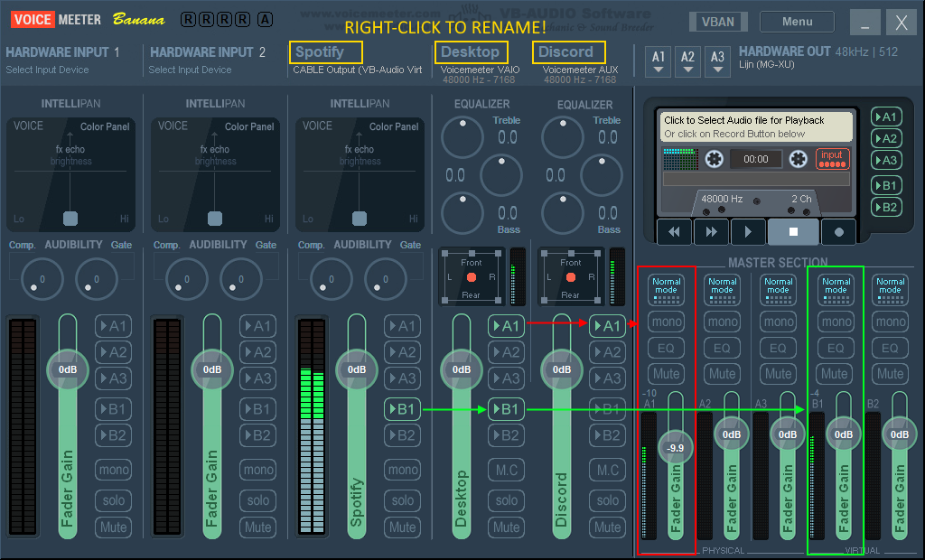
Task: Open the A2 hardware output device dropdown
Action: [x=687, y=62]
